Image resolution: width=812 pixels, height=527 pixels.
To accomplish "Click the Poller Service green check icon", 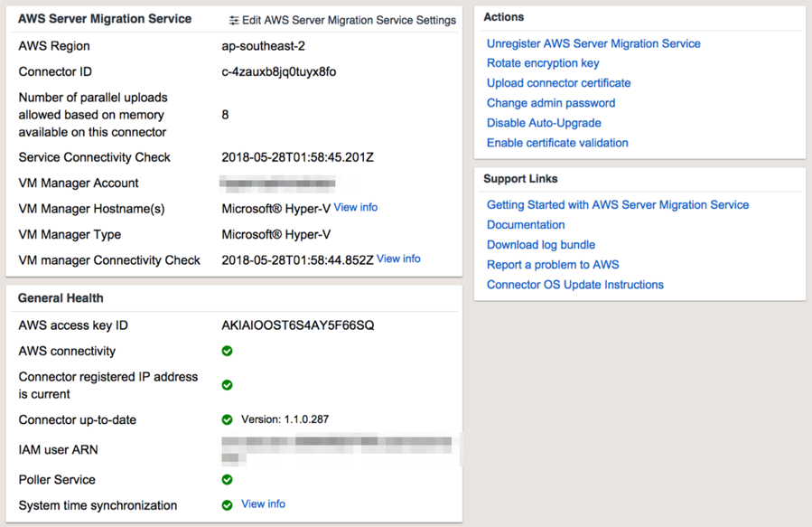I will point(227,479).
